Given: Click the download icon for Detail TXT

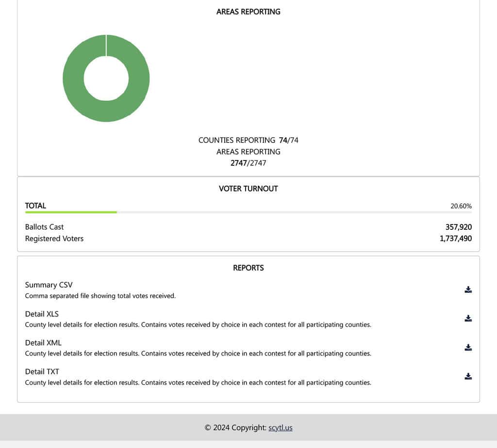Looking at the screenshot, I should (468, 376).
